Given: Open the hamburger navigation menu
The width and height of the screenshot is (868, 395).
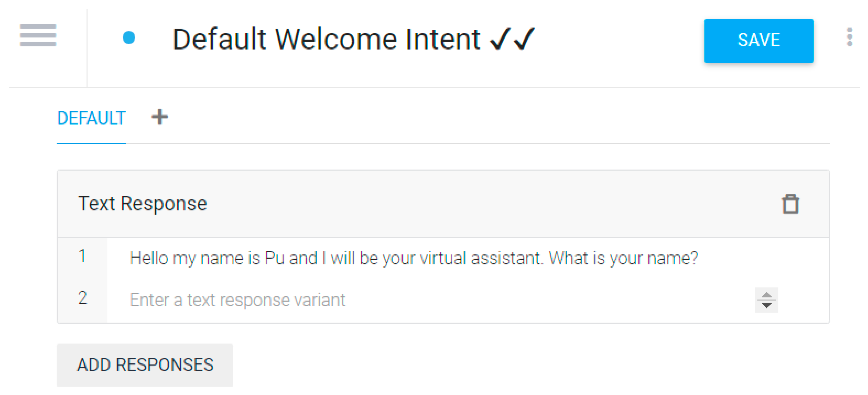Looking at the screenshot, I should 38,35.
